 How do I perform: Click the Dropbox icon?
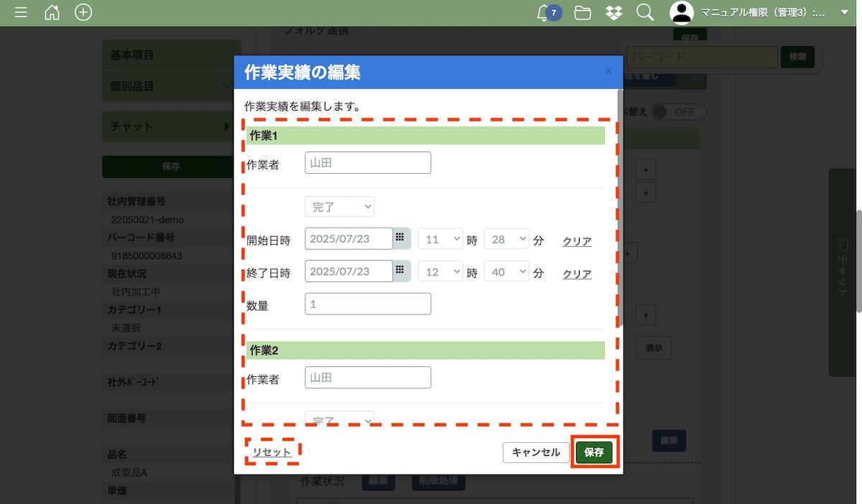click(613, 12)
